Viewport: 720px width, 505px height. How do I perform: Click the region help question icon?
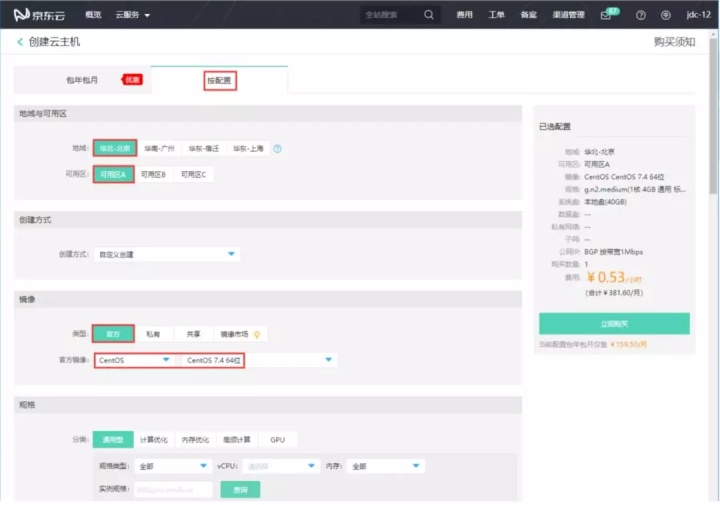point(277,149)
